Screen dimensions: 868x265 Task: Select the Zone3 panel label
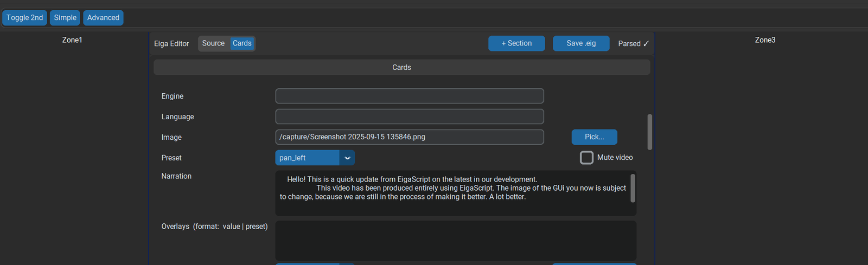coord(765,40)
